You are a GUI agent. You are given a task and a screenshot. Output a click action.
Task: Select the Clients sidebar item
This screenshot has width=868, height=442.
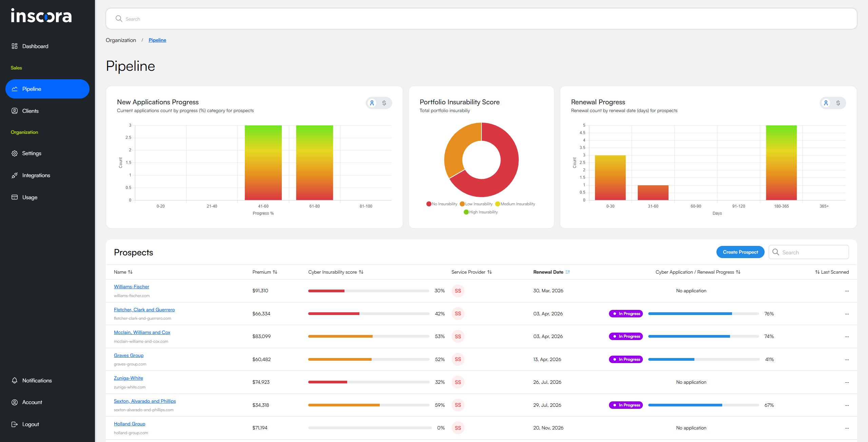click(x=31, y=111)
